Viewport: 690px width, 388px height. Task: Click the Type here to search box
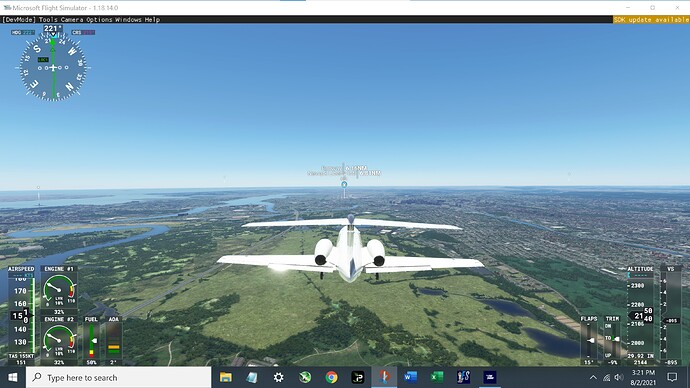coord(119,377)
